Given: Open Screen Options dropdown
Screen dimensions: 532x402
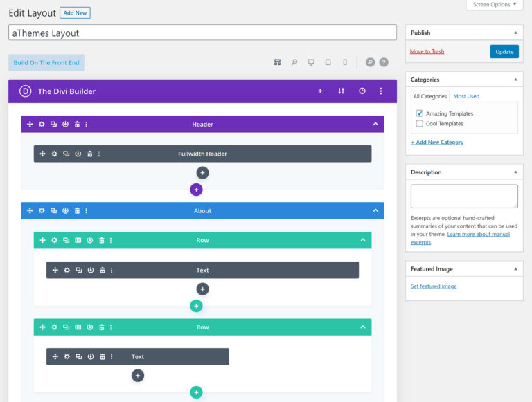Looking at the screenshot, I should [495, 5].
